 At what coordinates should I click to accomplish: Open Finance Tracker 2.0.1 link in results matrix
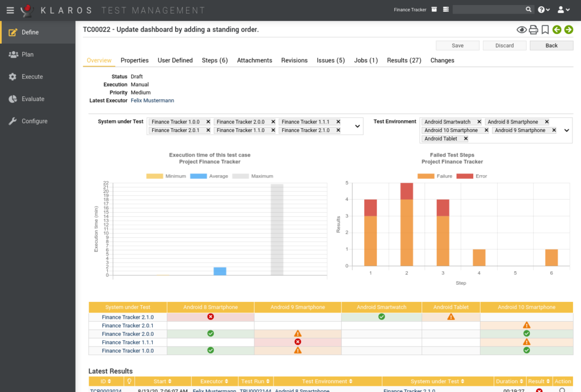click(128, 326)
